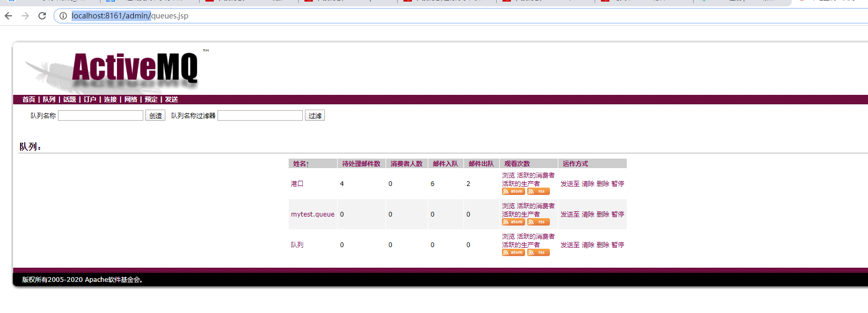Image resolution: width=868 pixels, height=313 pixels.
Task: Open the 队列 queue name link in table
Action: pos(297,245)
